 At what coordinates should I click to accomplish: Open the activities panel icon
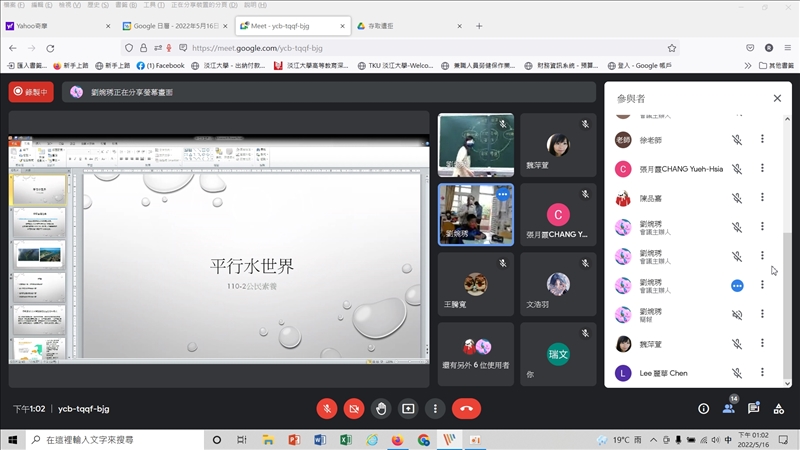(x=779, y=408)
